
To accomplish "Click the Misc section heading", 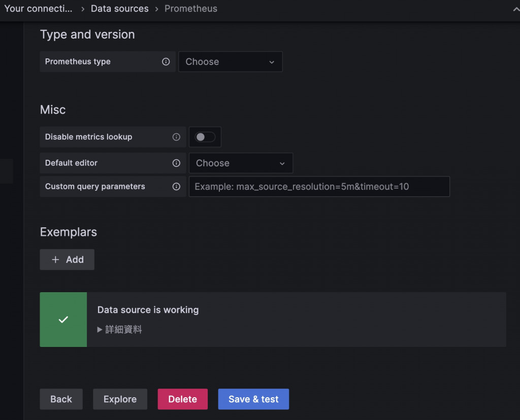I will [53, 110].
